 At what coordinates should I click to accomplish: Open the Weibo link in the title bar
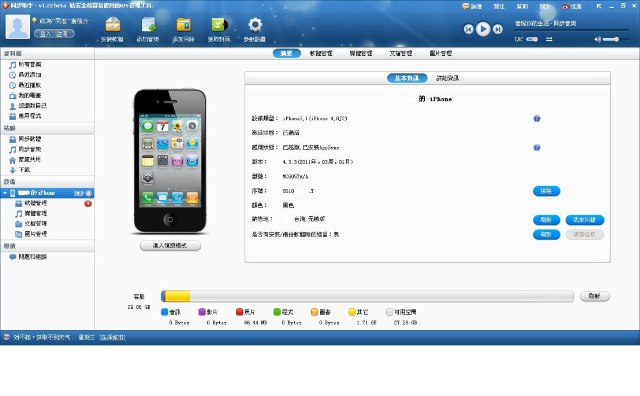point(572,7)
